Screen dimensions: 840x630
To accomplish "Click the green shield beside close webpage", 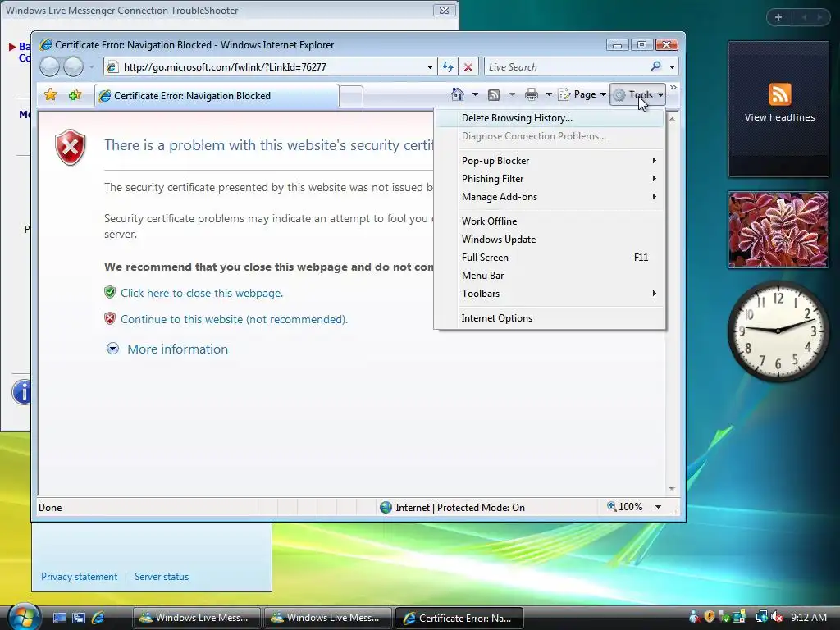I will 110,293.
